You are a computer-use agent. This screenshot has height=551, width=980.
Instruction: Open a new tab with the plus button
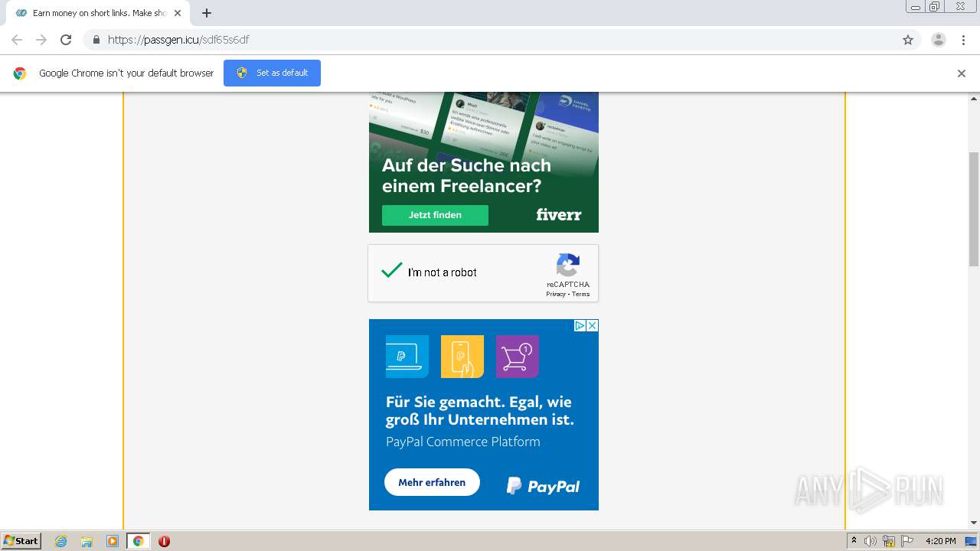(207, 13)
